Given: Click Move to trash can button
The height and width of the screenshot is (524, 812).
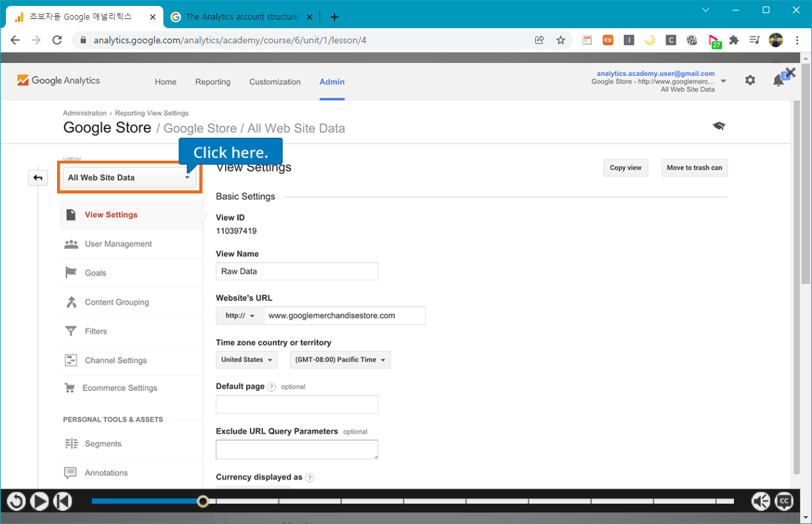Looking at the screenshot, I should (x=695, y=168).
